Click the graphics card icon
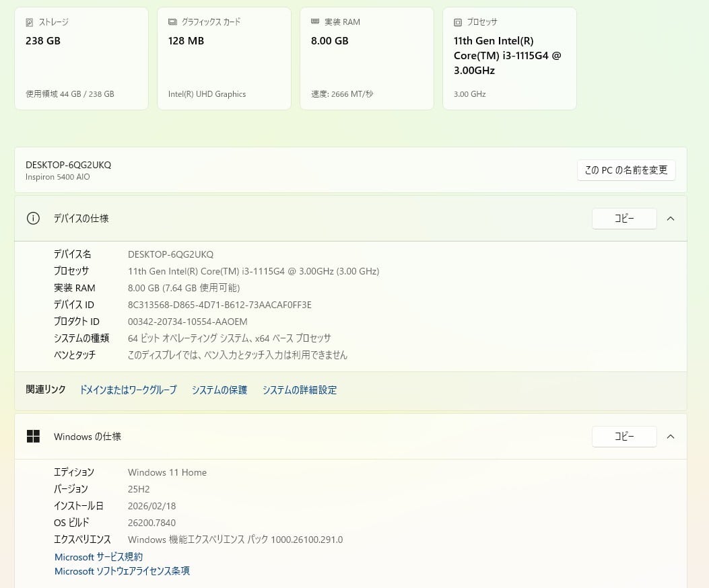The height and width of the screenshot is (588, 709). [x=172, y=22]
